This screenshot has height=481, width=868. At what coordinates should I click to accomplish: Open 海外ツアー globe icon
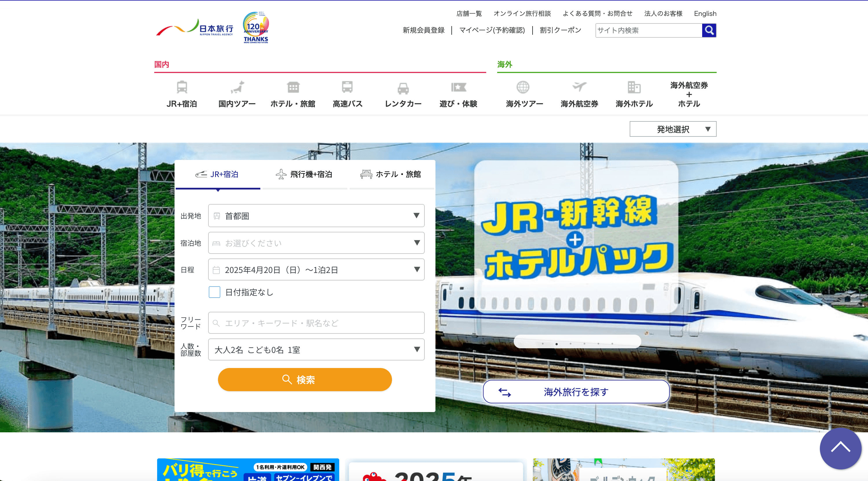(x=523, y=87)
